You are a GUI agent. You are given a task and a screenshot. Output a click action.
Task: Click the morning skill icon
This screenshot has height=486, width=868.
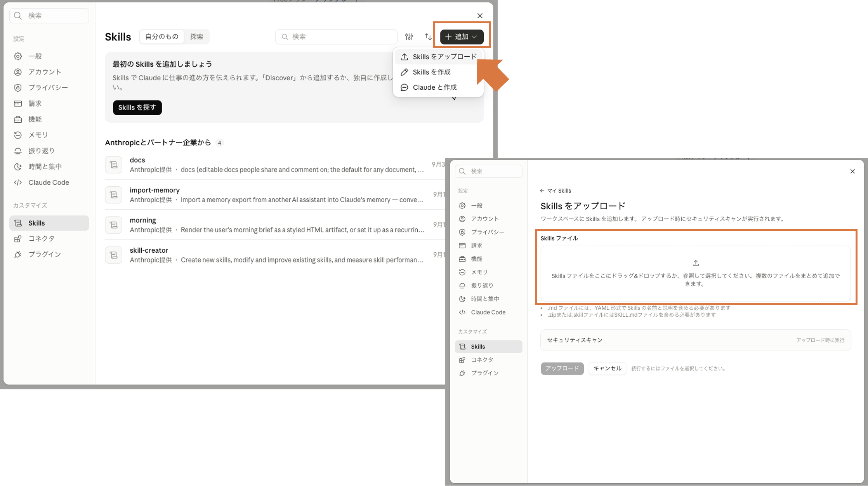coord(114,225)
